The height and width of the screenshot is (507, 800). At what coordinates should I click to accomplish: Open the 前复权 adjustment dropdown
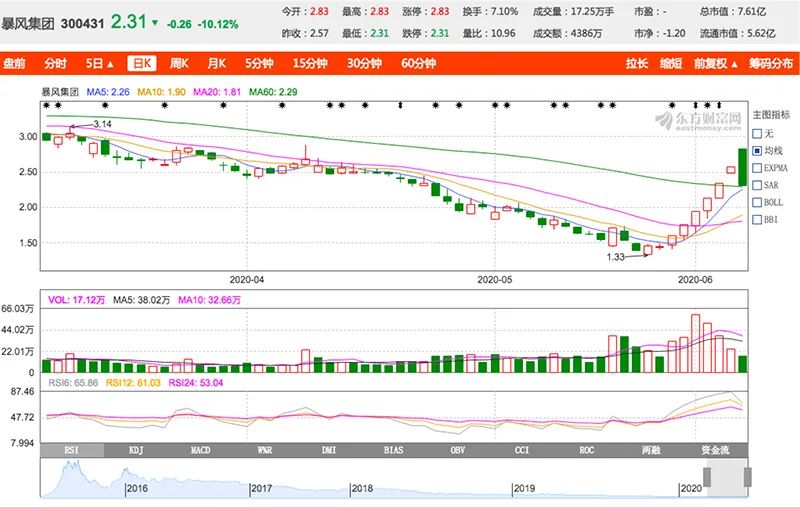pyautogui.click(x=716, y=63)
